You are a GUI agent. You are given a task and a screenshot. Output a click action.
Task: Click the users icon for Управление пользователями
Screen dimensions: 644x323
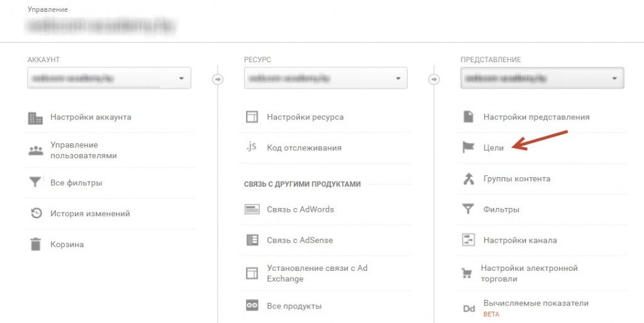click(35, 151)
